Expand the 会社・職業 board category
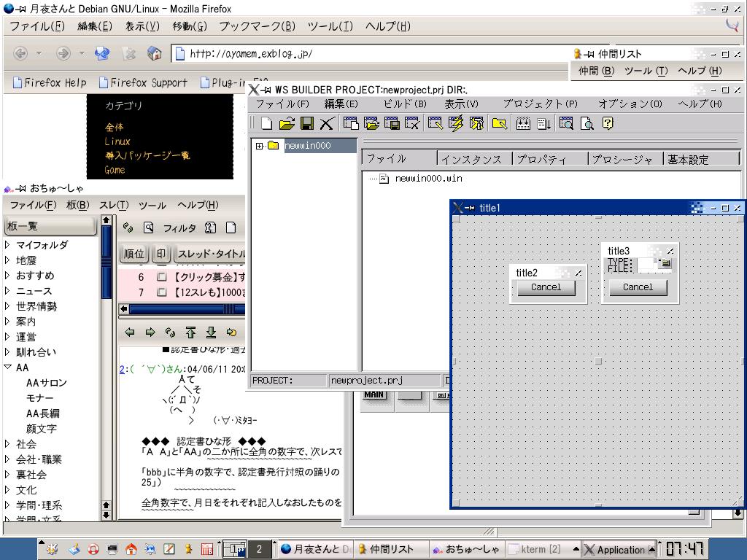The width and height of the screenshot is (747, 560). [x=7, y=459]
